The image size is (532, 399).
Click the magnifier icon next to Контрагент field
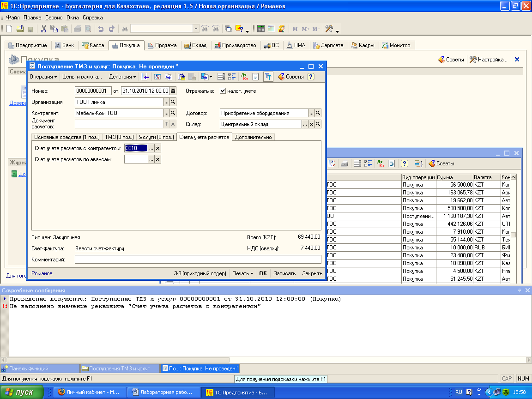coord(173,113)
